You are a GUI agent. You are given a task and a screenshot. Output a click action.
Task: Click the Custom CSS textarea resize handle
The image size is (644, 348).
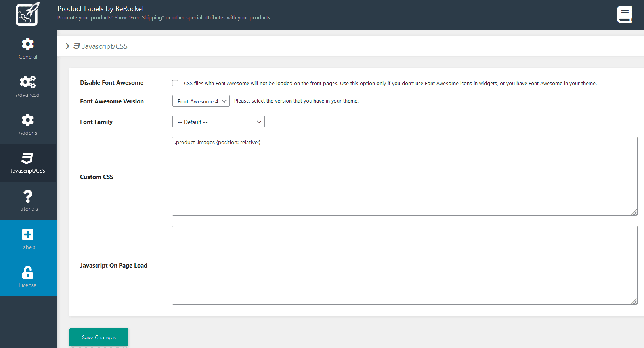coord(634,212)
